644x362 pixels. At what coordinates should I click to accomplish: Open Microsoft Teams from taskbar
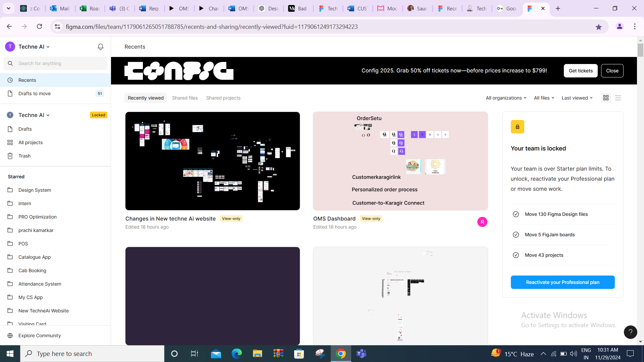[361, 354]
